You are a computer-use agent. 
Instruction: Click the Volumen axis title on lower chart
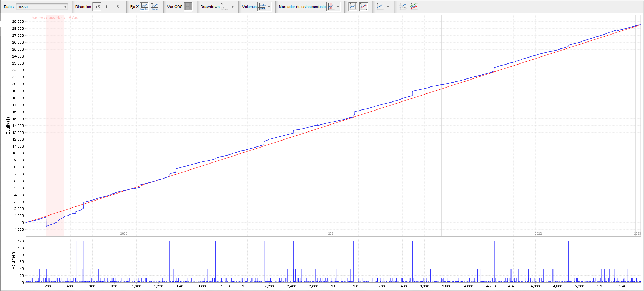pyautogui.click(x=13, y=260)
